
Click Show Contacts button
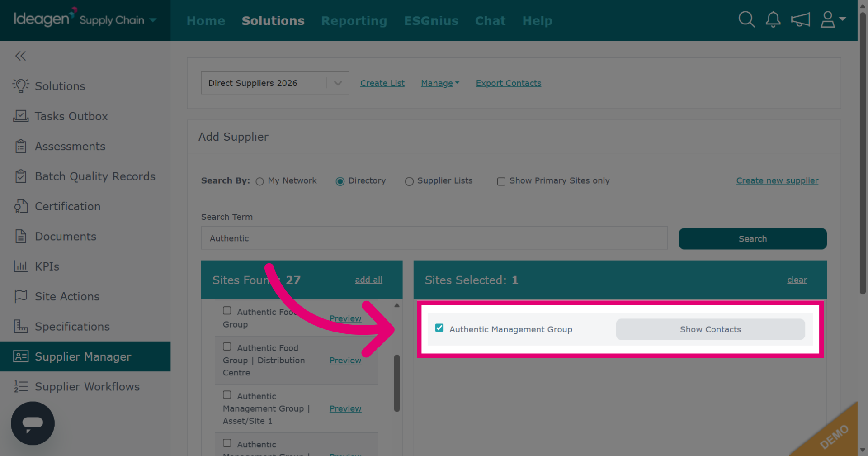pos(710,329)
